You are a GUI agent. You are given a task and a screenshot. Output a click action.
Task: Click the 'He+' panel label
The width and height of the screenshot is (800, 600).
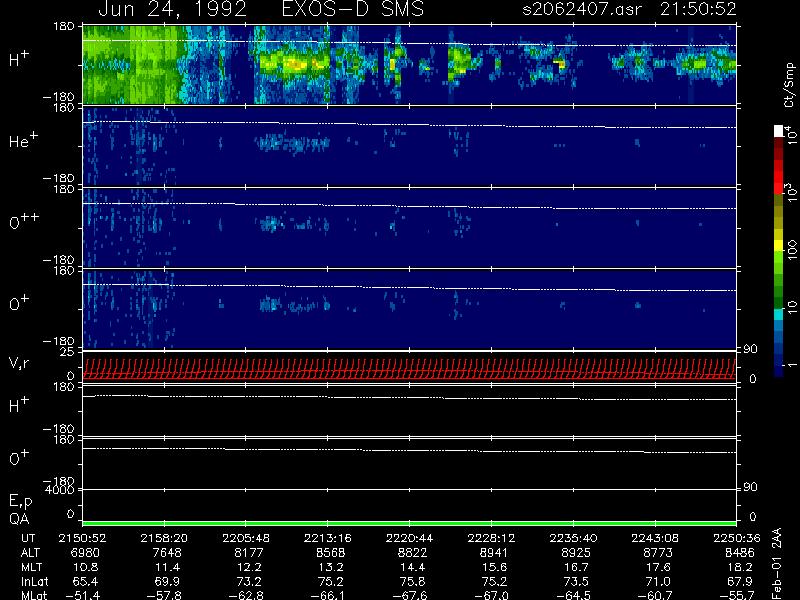tap(23, 140)
